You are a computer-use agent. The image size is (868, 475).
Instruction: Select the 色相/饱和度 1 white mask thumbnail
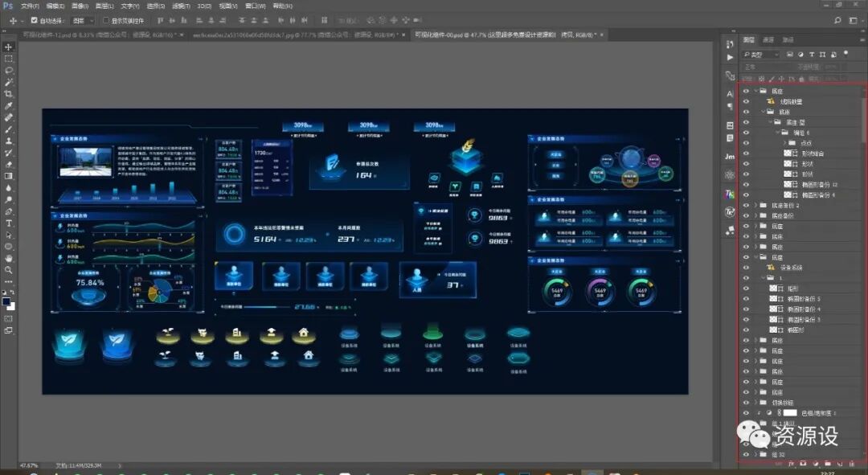click(790, 413)
